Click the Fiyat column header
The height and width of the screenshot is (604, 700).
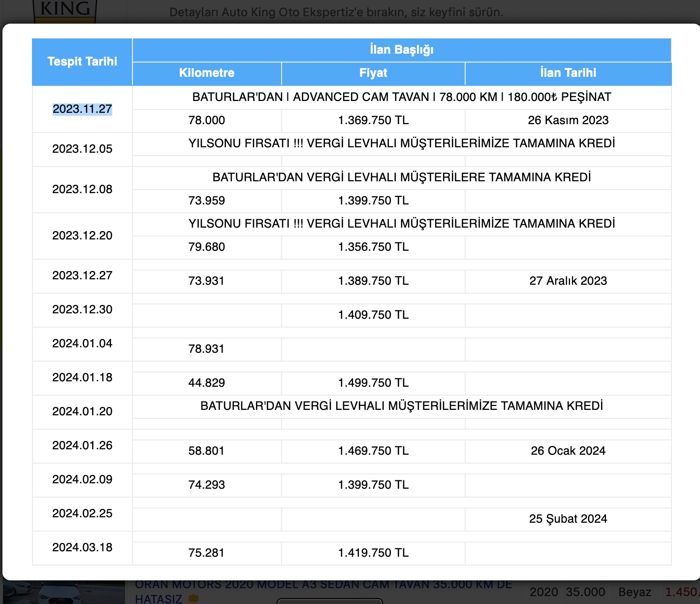373,73
